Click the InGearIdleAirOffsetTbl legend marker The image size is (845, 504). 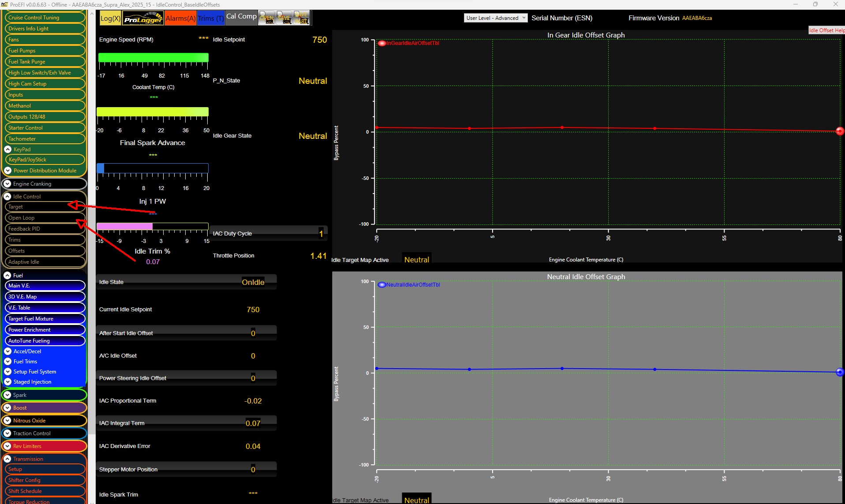pos(382,43)
